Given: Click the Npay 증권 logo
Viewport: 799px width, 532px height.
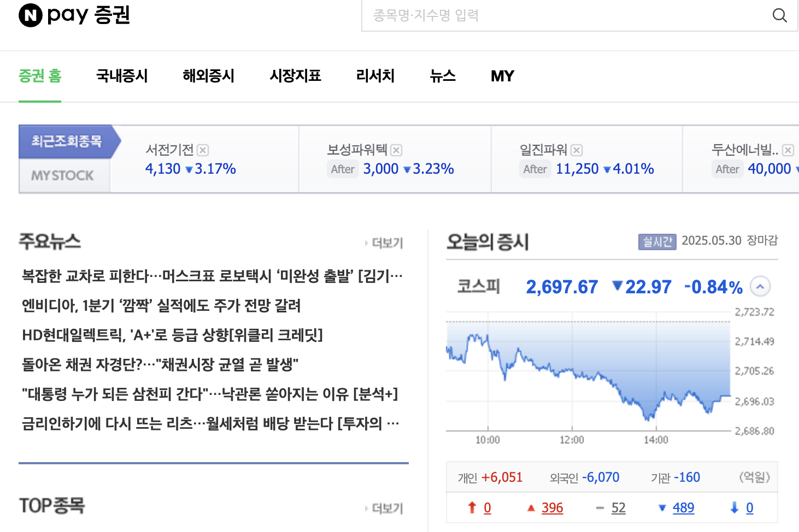Looking at the screenshot, I should pyautogui.click(x=74, y=15).
